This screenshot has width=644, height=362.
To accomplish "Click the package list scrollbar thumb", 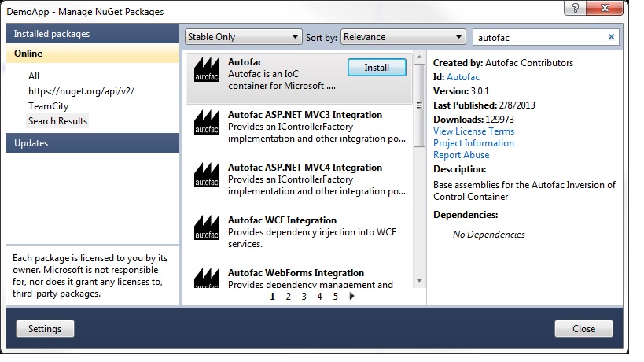I will pos(419,105).
